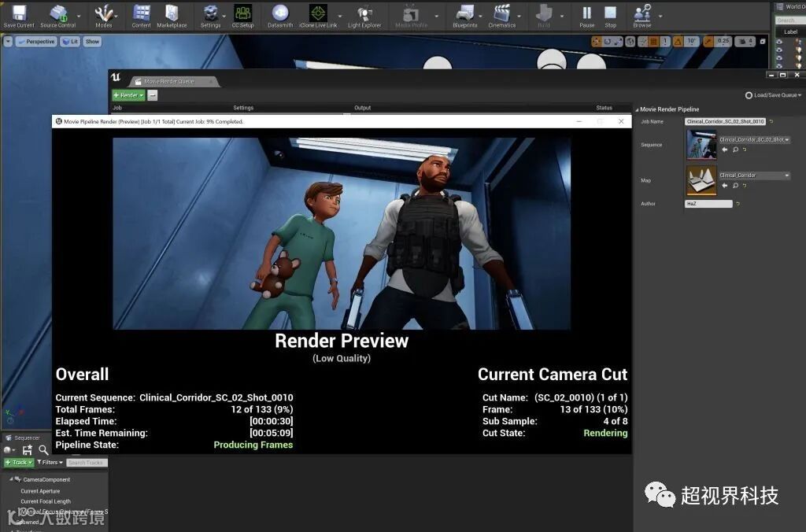Screen dimensions: 806x532
Task: Click the Sequence thumbnail image
Action: click(x=701, y=145)
